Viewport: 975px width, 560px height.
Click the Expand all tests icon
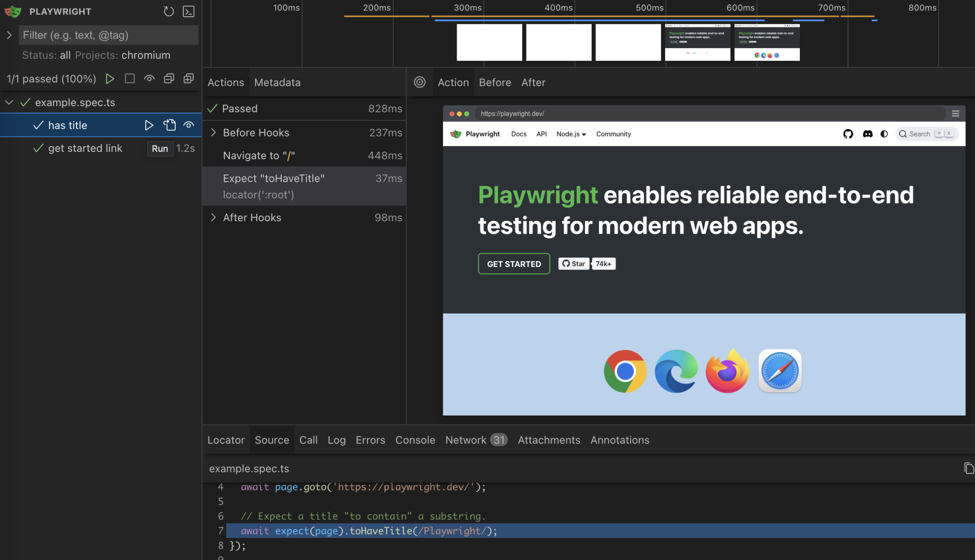click(x=189, y=79)
